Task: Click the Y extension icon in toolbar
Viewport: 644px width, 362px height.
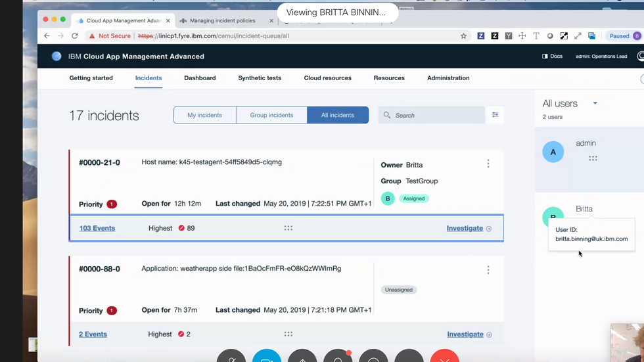Action: [509, 36]
